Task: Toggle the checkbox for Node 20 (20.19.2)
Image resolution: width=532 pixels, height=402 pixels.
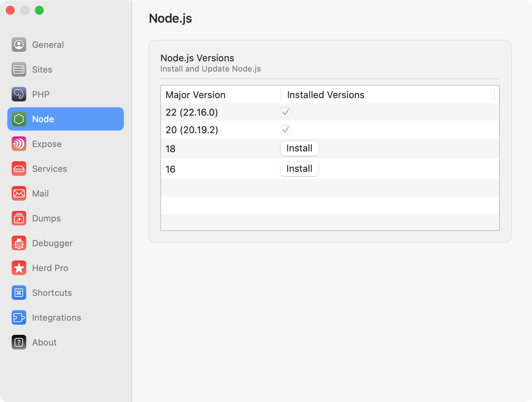Action: [x=286, y=130]
